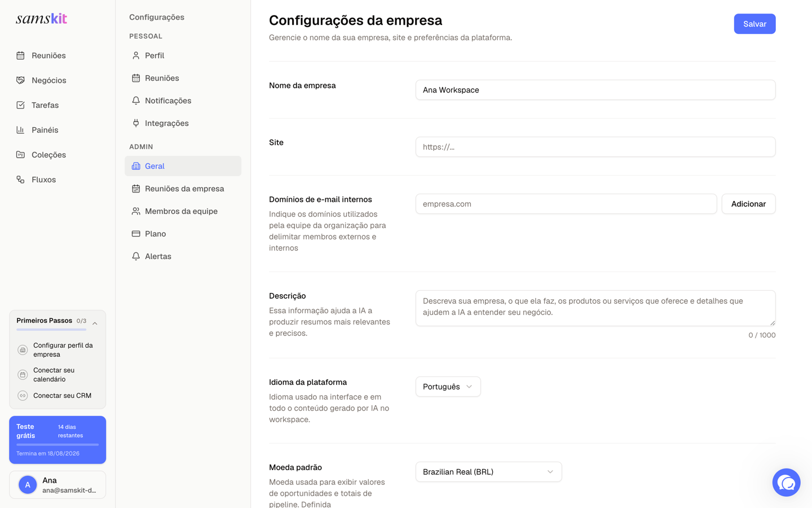
Task: Collapse the Primeiros Passos panel
Action: tap(95, 323)
